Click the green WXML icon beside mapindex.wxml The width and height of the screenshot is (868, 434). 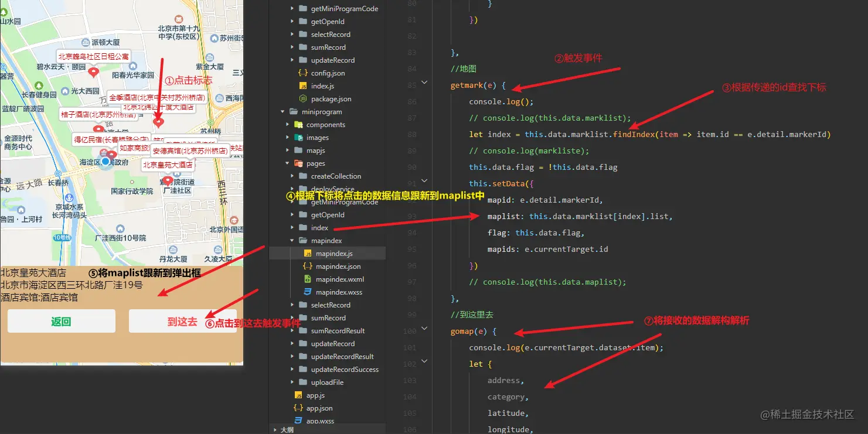(x=307, y=279)
